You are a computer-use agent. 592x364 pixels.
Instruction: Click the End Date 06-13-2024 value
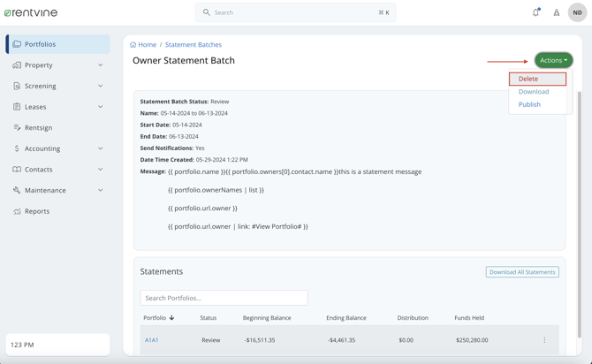coord(184,136)
